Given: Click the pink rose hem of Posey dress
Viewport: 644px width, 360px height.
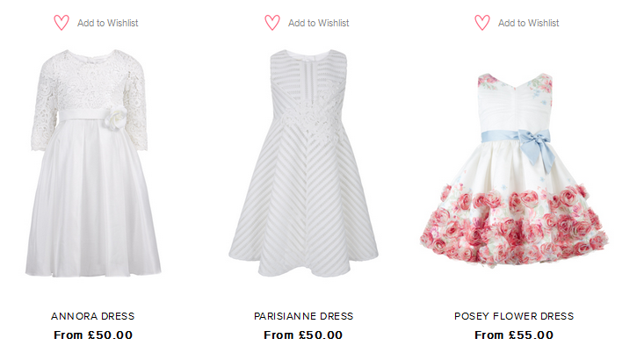Looking at the screenshot, I should tap(514, 226).
